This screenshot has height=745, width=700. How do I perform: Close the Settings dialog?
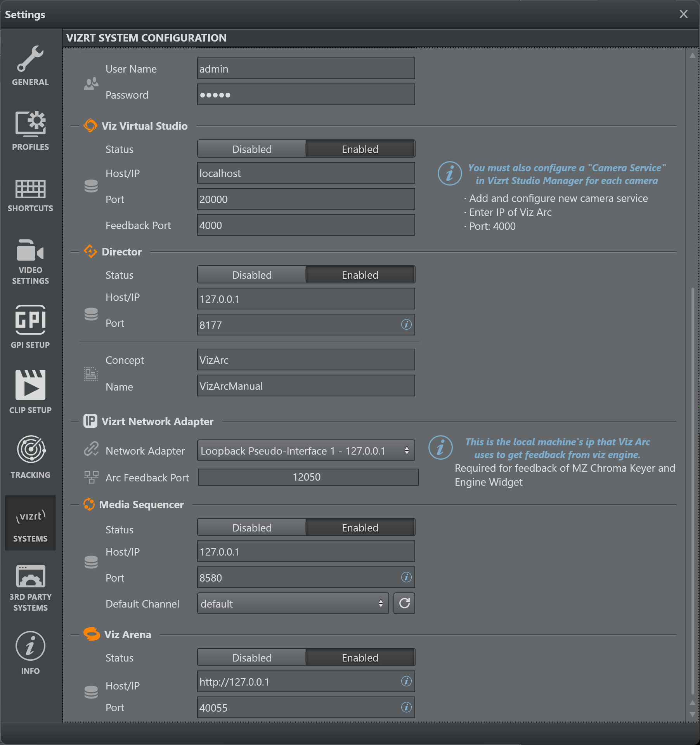point(684,14)
